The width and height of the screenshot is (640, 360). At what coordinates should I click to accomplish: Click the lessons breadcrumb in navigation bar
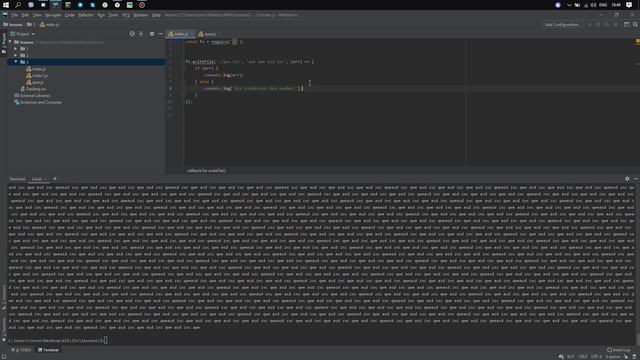13,24
